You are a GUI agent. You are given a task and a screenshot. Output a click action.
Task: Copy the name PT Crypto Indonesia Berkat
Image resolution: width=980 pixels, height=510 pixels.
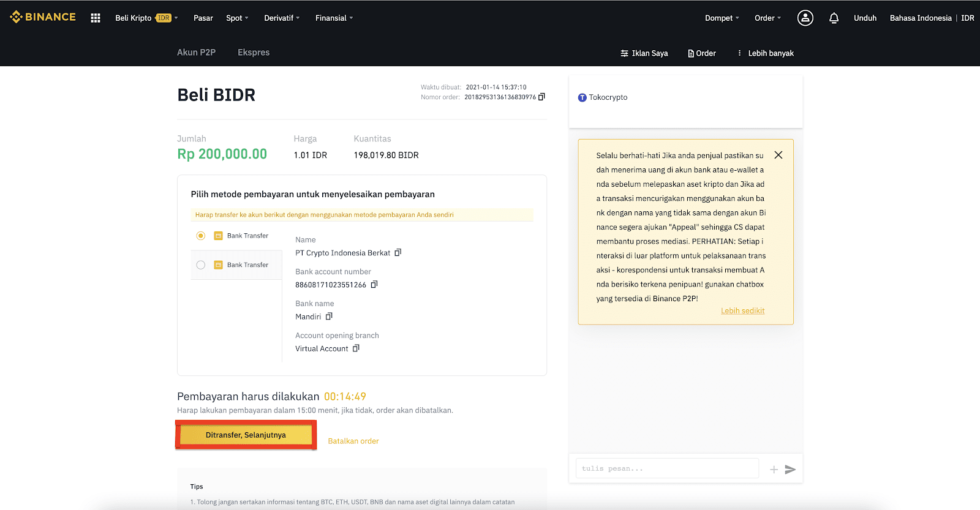[x=398, y=252]
